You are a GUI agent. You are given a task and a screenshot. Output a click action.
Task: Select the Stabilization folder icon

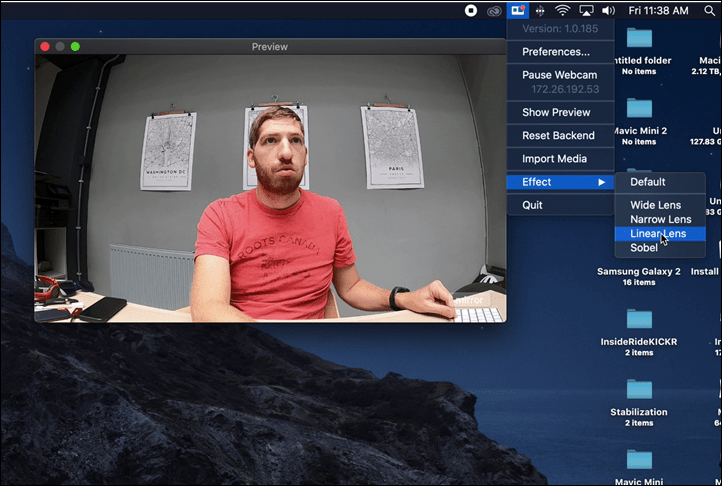coord(639,390)
